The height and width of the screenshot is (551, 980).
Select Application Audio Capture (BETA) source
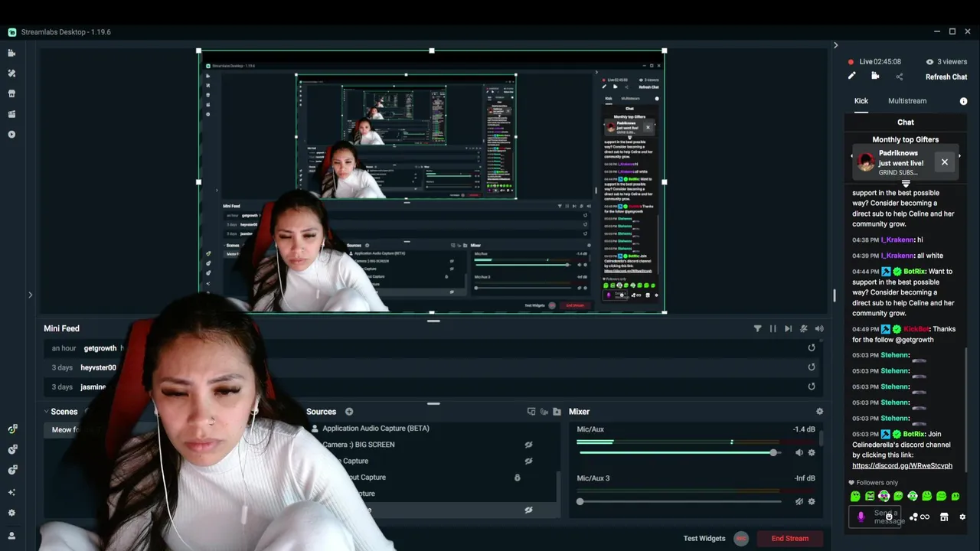point(376,429)
